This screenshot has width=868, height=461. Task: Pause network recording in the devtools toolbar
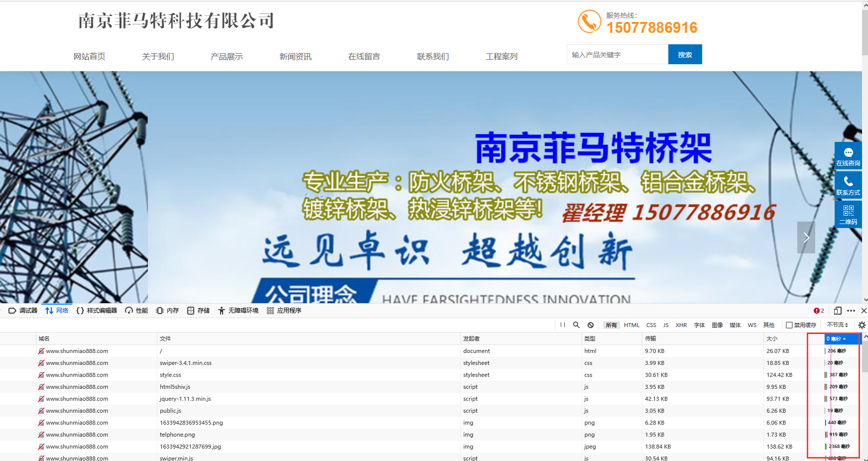562,325
